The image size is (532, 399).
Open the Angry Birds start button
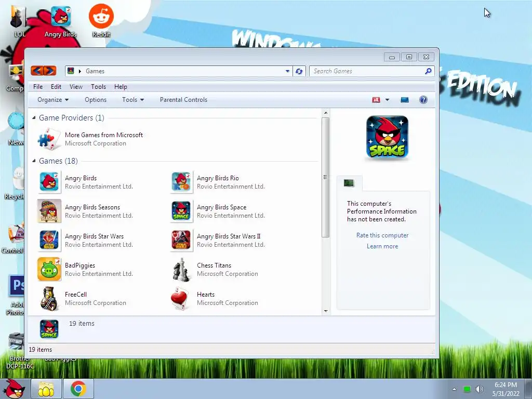(x=14, y=389)
